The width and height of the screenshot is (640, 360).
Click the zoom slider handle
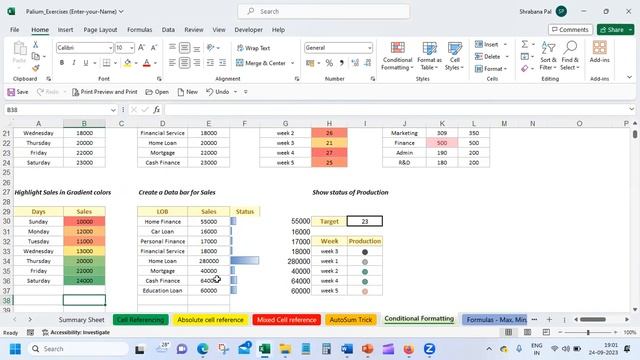click(x=588, y=332)
